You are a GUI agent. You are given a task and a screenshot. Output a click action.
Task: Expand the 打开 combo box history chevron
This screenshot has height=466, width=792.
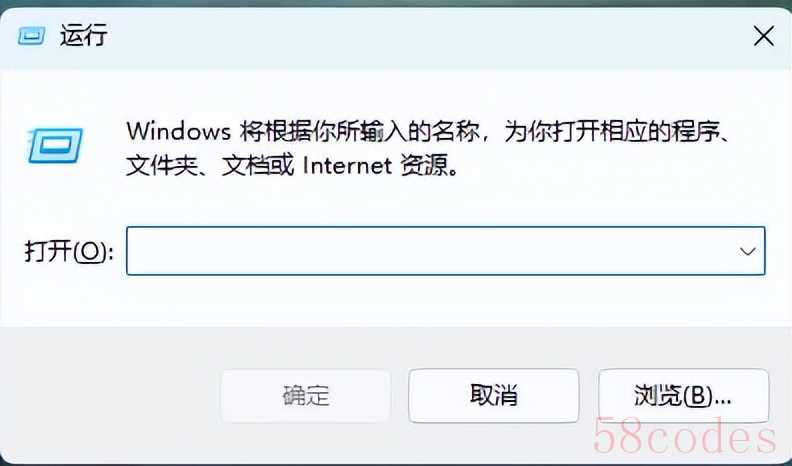click(x=748, y=251)
